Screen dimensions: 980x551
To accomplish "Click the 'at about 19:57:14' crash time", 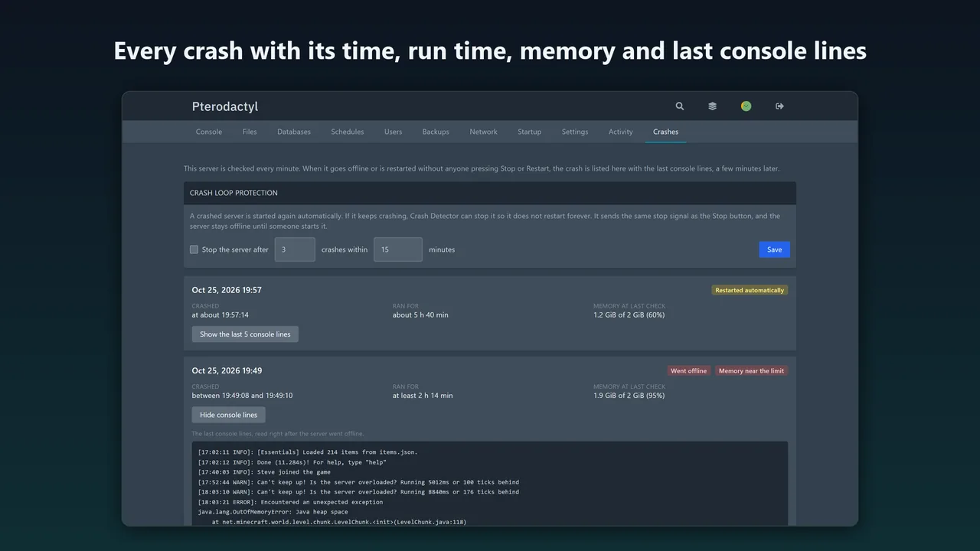I will point(220,315).
